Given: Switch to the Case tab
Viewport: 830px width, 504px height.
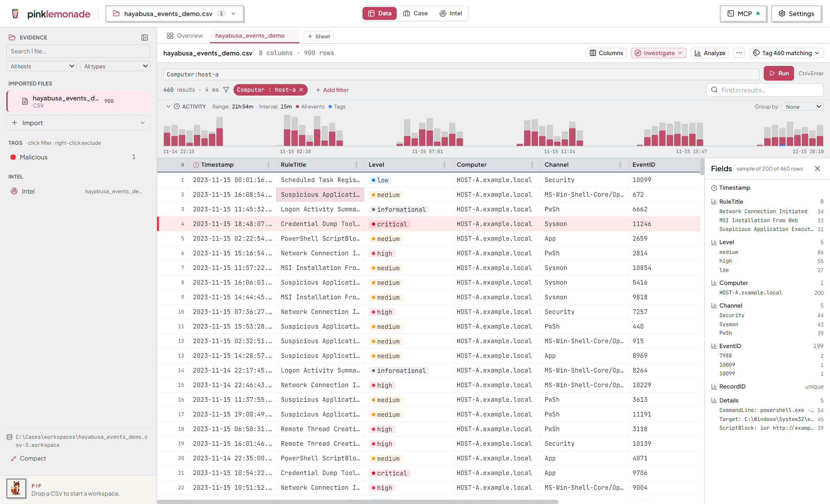Looking at the screenshot, I should (416, 14).
